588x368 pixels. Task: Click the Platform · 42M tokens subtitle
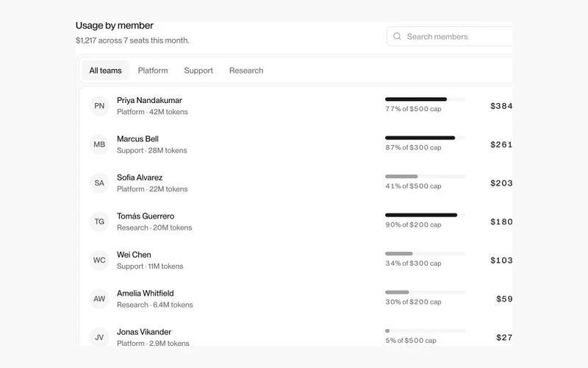(x=152, y=112)
